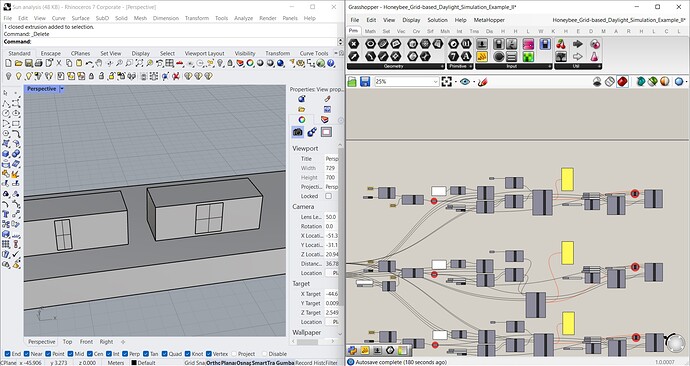Toggle the Locked viewport checkbox

328,196
